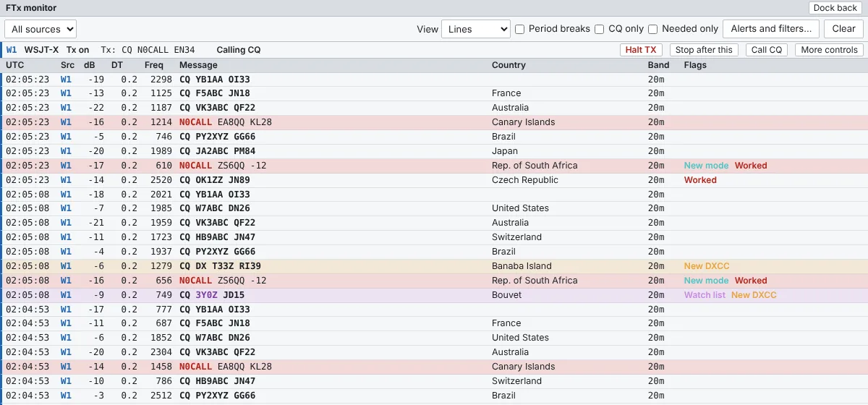Select the JA2ABC Japan message row
This screenshot has height=405, width=868.
pos(434,151)
